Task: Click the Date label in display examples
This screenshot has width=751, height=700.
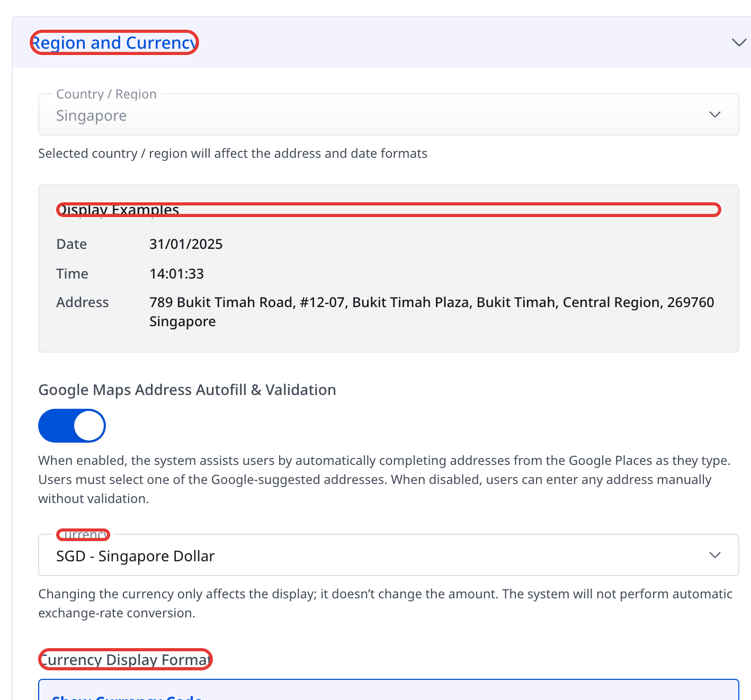Action: point(71,244)
